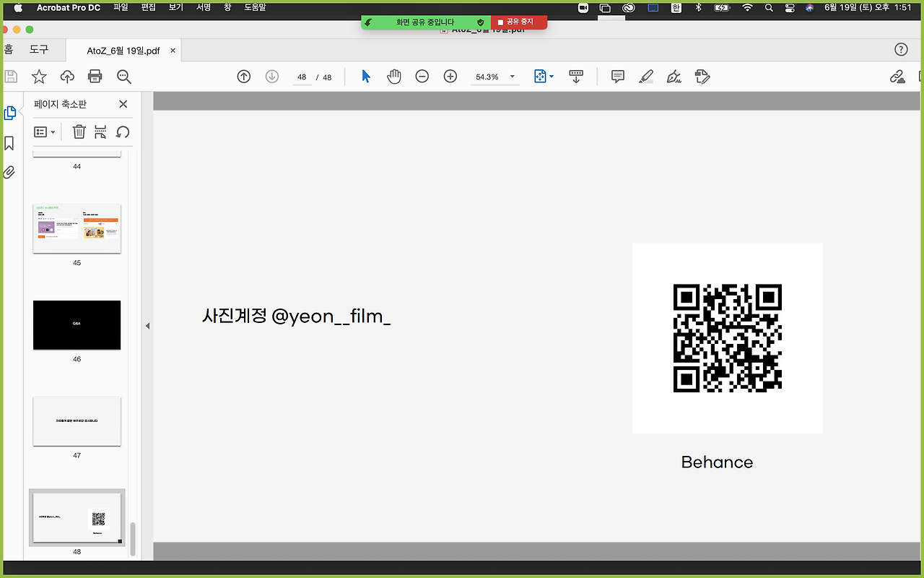Open the 파일 menu
The height and width of the screenshot is (578, 924).
pos(121,7)
